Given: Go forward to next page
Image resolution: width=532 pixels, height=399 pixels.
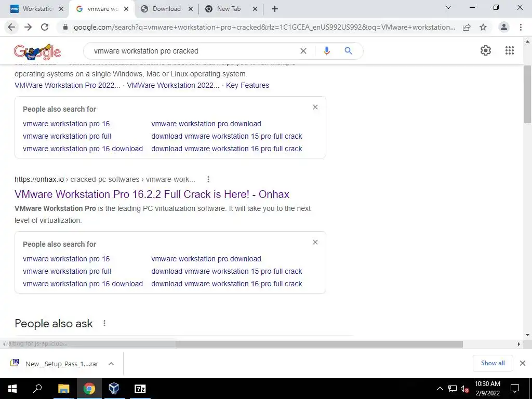Looking at the screenshot, I should tap(28, 27).
